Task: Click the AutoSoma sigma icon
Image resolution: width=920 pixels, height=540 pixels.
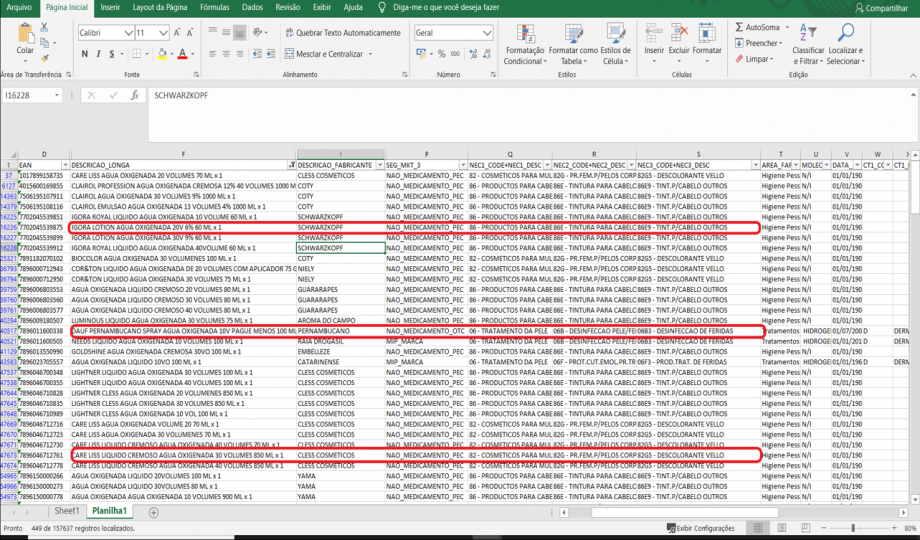Action: [x=740, y=27]
